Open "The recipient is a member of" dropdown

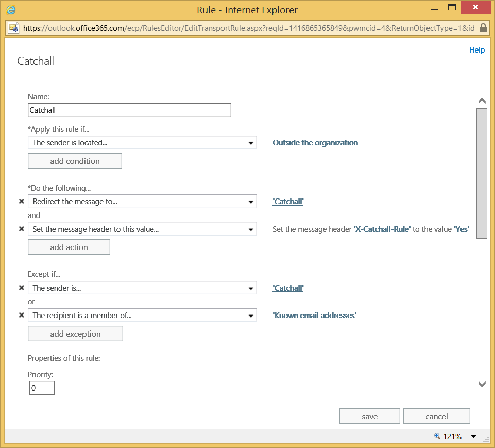(251, 315)
